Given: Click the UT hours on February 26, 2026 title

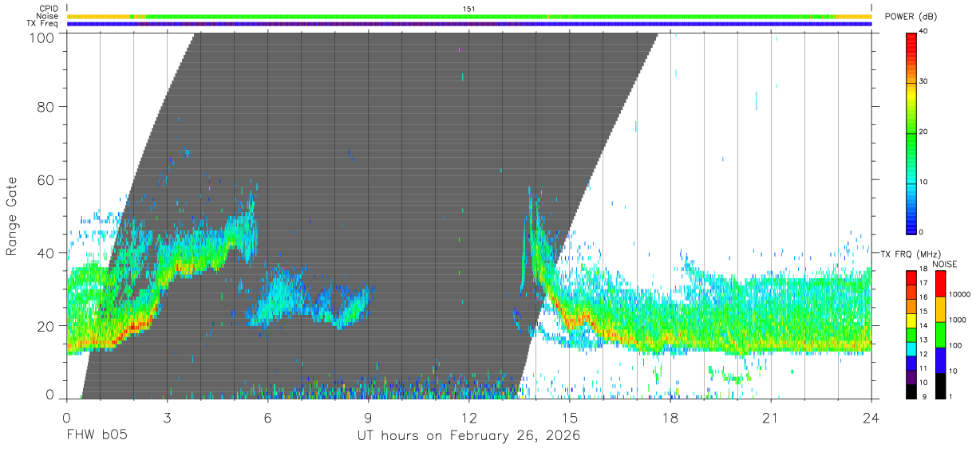Looking at the screenshot, I should click(x=468, y=437).
